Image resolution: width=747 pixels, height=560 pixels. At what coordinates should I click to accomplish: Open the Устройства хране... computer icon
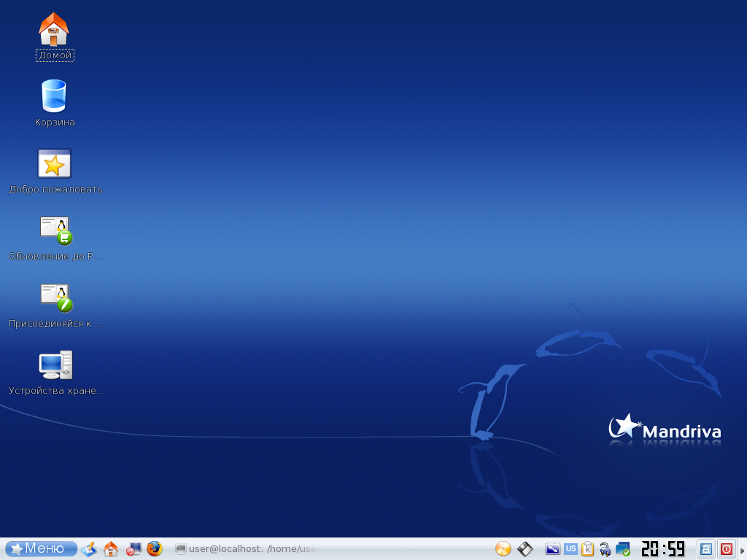pos(55,365)
